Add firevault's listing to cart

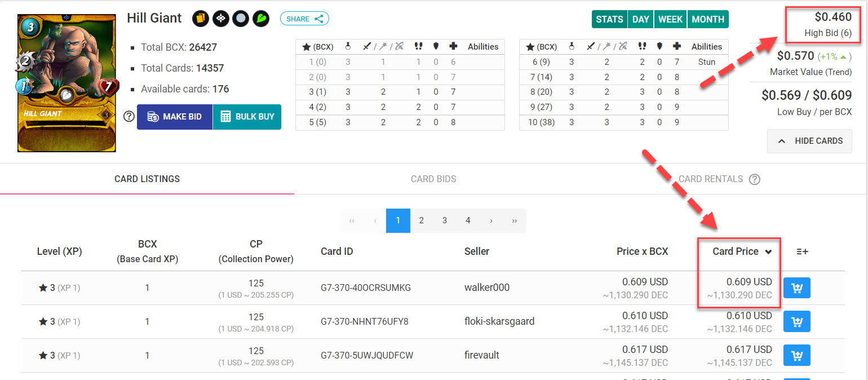click(x=797, y=355)
